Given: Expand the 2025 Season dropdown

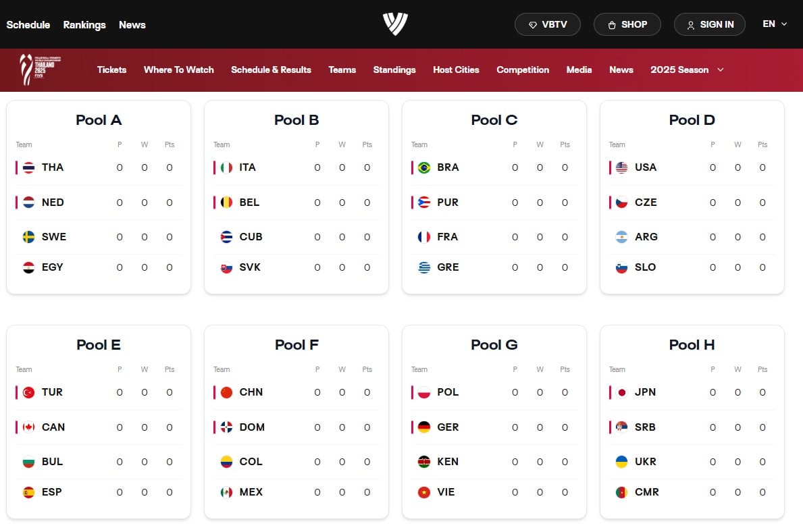Looking at the screenshot, I should pos(687,70).
